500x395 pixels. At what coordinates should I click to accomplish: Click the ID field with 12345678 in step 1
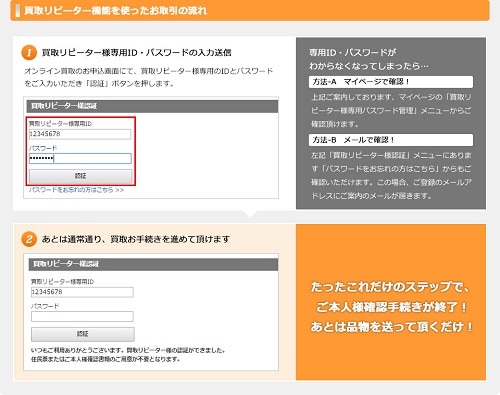[80, 134]
